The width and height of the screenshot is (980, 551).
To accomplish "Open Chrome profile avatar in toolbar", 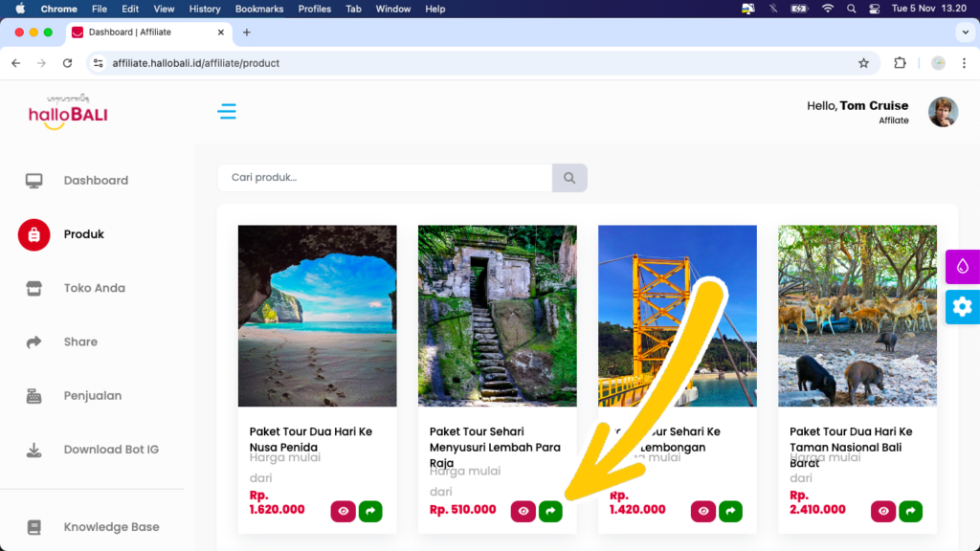I will point(938,63).
